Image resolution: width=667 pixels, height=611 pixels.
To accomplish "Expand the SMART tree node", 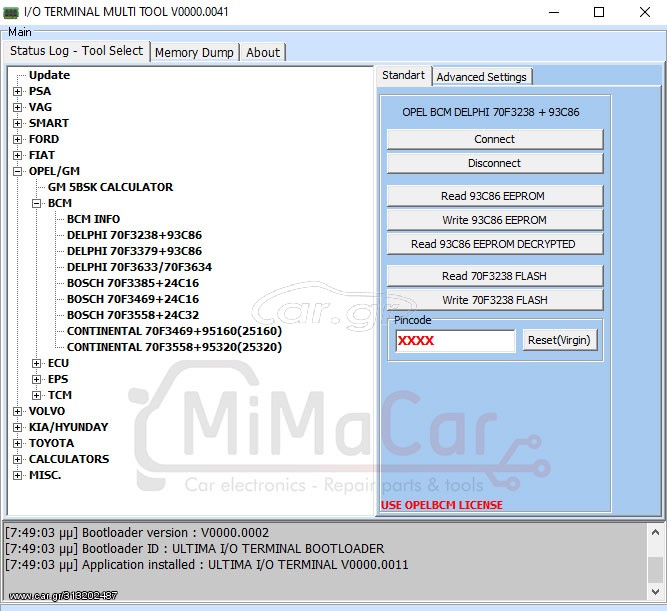I will coord(17,123).
